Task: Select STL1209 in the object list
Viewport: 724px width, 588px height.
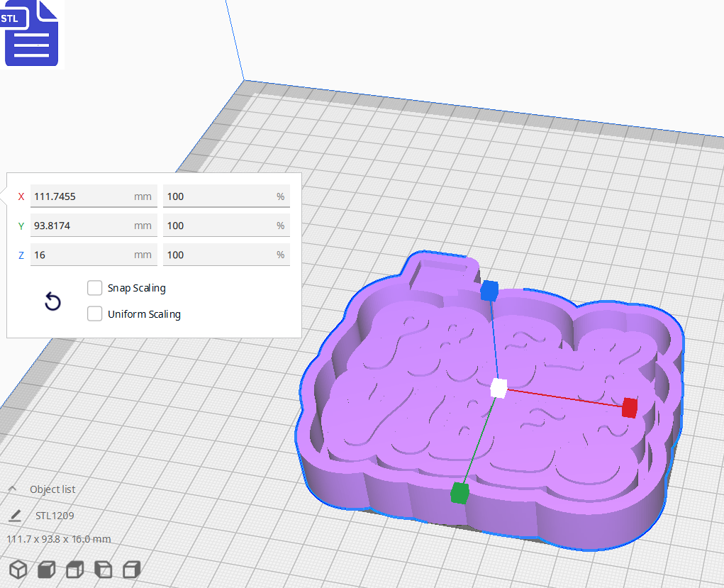Action: click(x=53, y=515)
